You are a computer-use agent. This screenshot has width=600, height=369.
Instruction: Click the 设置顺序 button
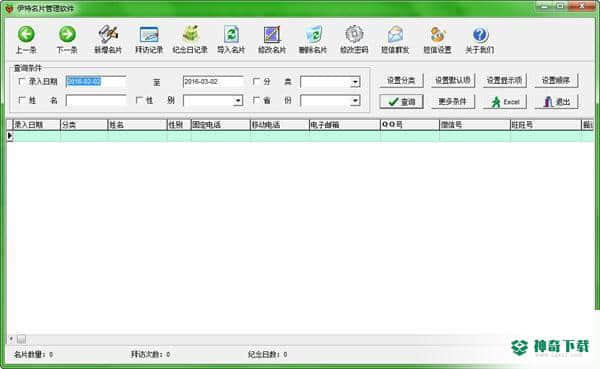click(556, 80)
